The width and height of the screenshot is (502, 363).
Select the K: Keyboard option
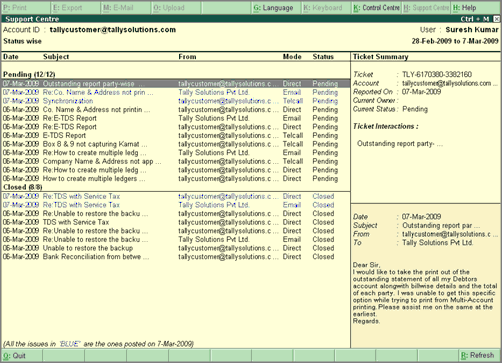(x=326, y=8)
